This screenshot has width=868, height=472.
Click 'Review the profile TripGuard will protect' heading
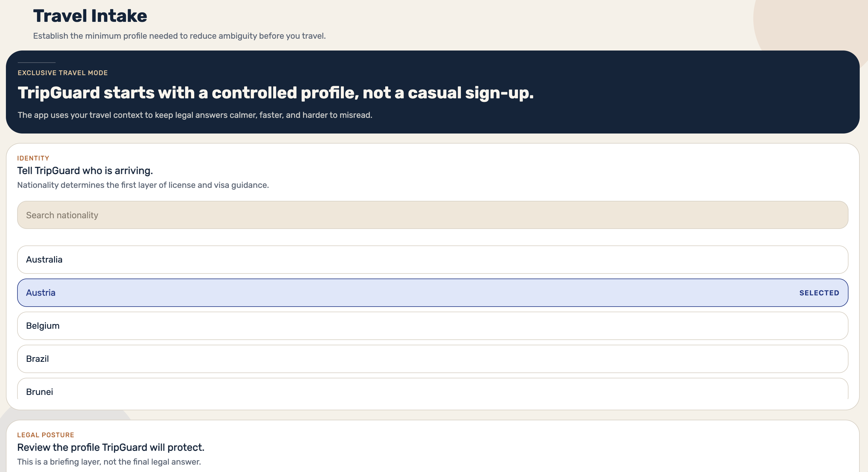[111, 447]
